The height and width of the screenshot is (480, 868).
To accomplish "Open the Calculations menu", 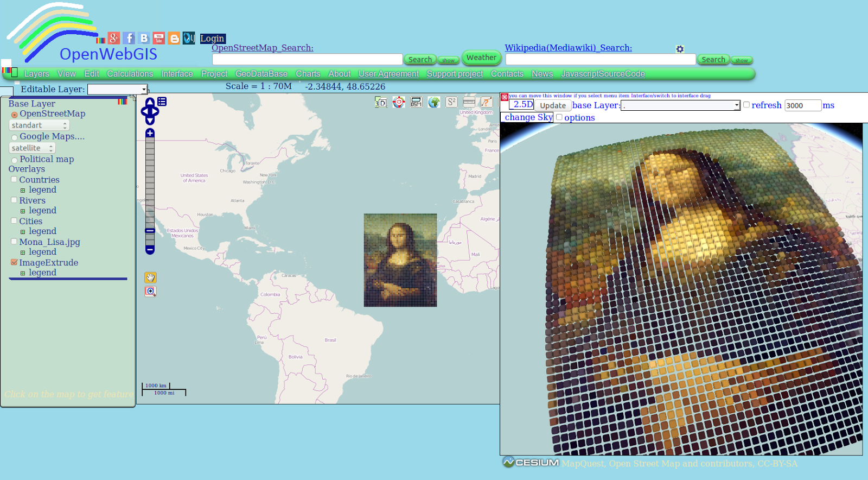I will tap(130, 74).
